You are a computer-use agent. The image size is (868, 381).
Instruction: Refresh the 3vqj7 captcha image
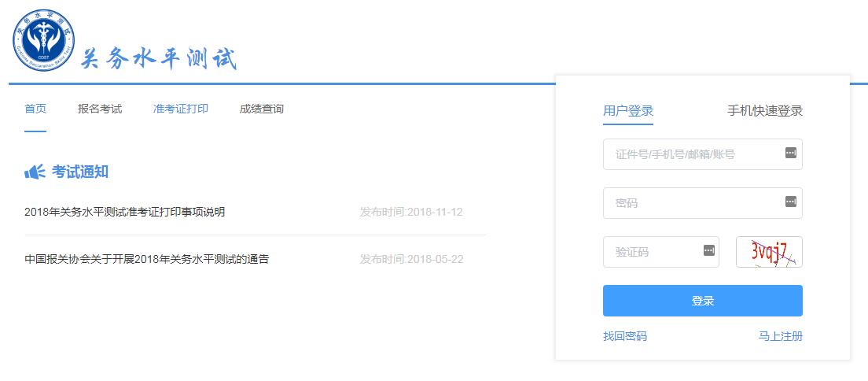[x=769, y=252]
